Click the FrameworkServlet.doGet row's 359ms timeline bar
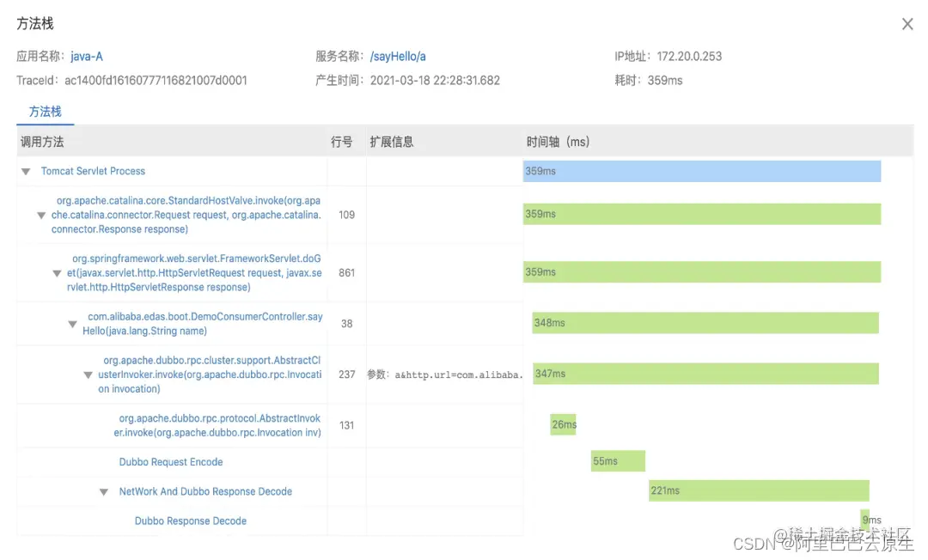Viewport: 928px width, 560px height. 702,272
